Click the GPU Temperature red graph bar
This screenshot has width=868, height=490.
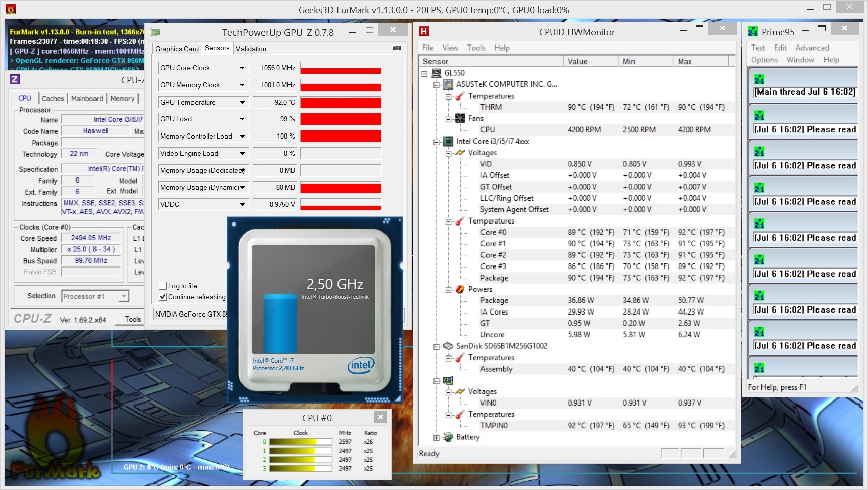341,102
